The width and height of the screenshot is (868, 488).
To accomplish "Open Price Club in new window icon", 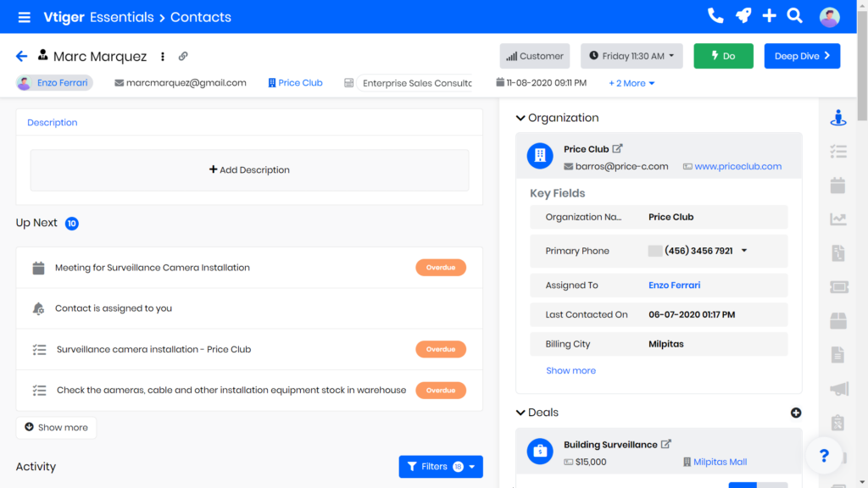I will point(618,149).
